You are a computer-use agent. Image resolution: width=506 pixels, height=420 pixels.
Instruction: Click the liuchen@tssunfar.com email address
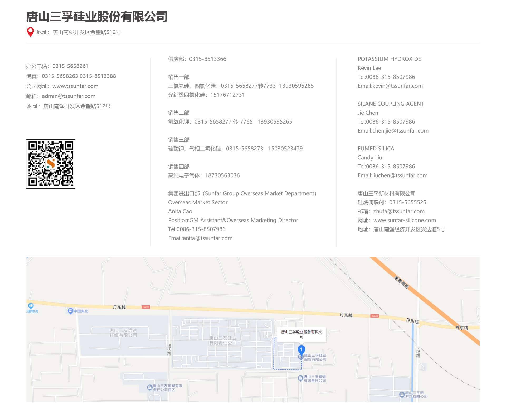[400, 175]
